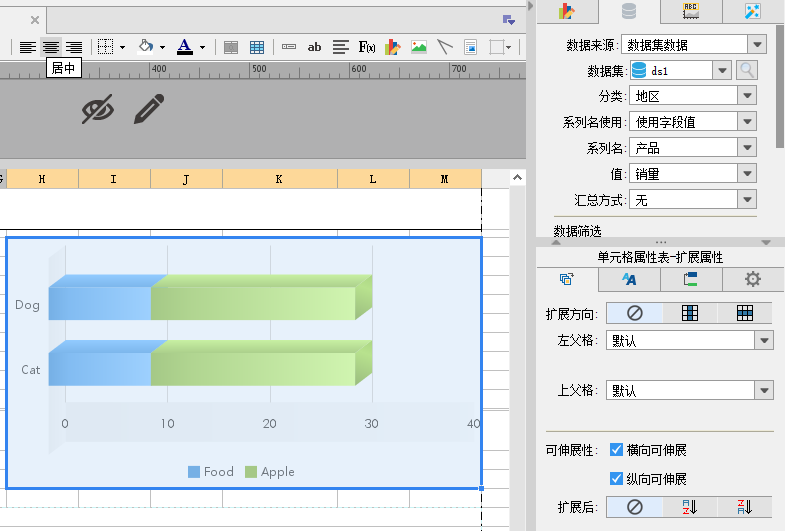Click the insert image icon in toolbar
The width and height of the screenshot is (785, 531).
coord(419,47)
